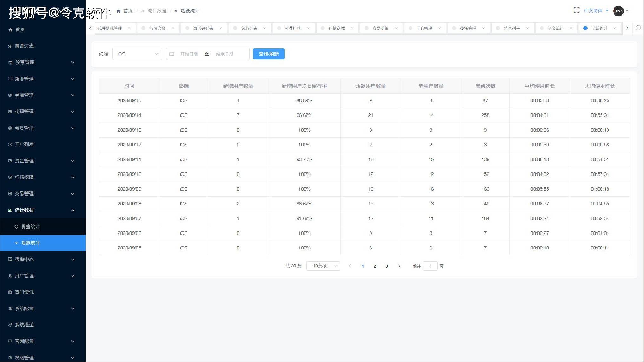Open 中文简体 language dropdown
This screenshot has height=362, width=644.
[596, 11]
